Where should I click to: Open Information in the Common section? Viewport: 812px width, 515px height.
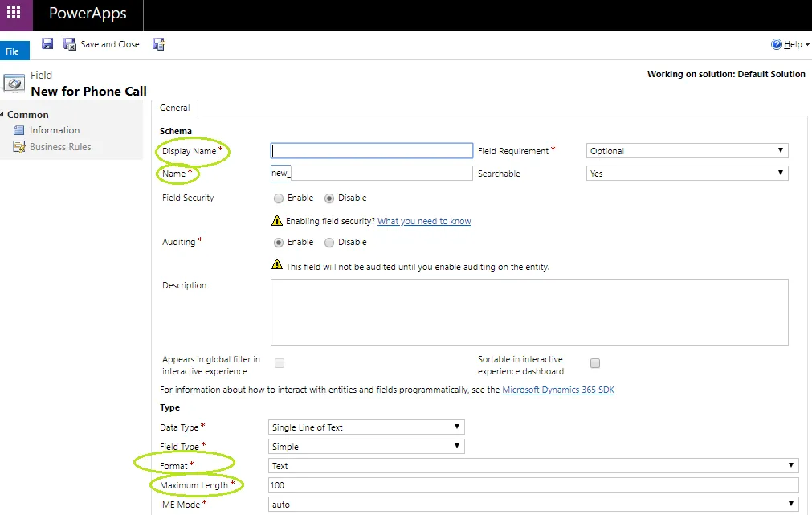pyautogui.click(x=55, y=130)
